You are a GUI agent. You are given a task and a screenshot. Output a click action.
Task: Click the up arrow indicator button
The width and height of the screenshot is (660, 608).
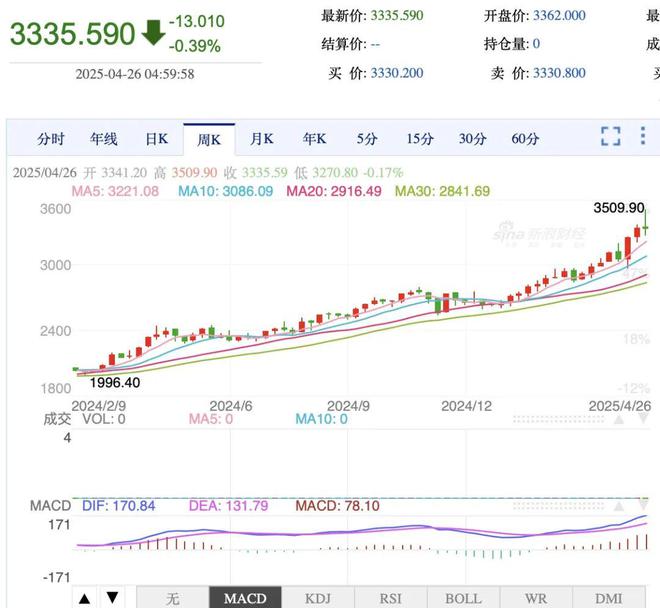tap(85, 598)
